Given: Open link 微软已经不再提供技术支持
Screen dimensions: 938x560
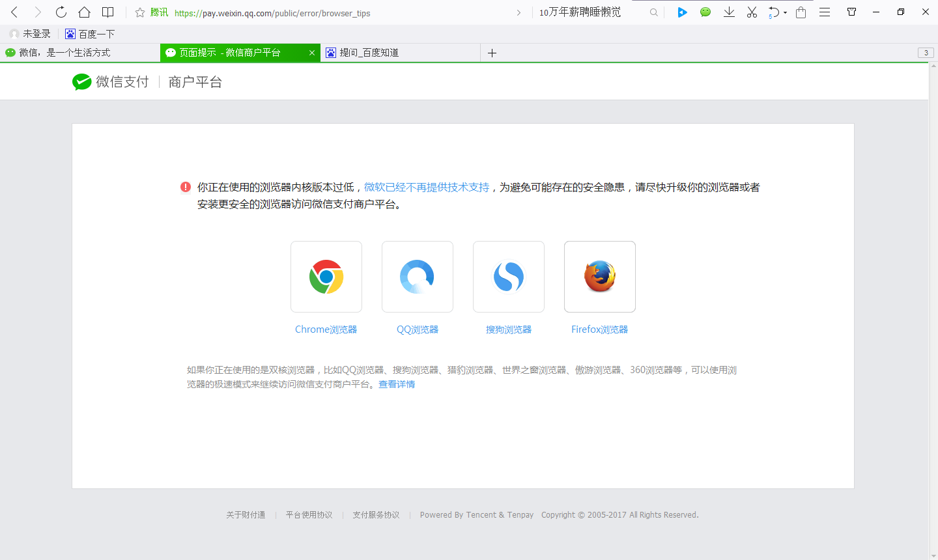Looking at the screenshot, I should (x=427, y=188).
